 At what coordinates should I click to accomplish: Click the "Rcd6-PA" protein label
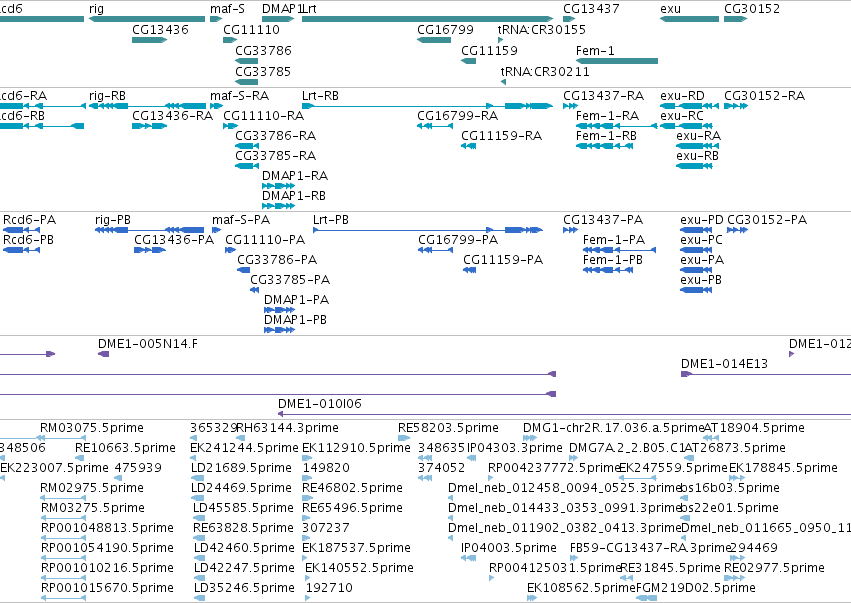click(29, 220)
